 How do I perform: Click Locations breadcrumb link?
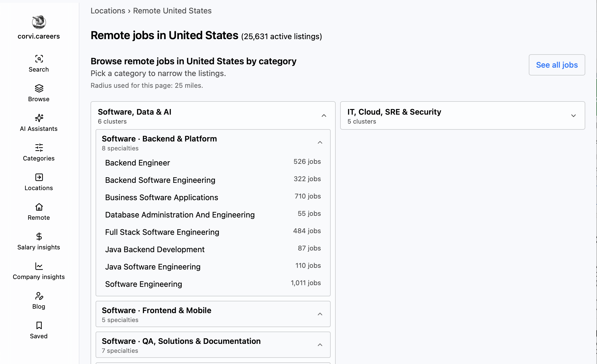pyautogui.click(x=108, y=11)
